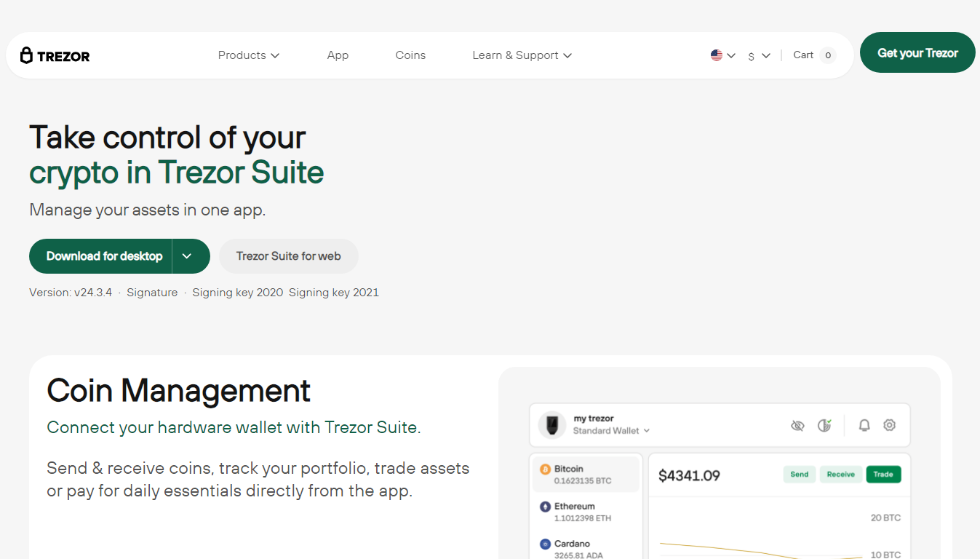Screen dimensions: 980x559
Task: Click the Cardano coin icon
Action: [545, 544]
